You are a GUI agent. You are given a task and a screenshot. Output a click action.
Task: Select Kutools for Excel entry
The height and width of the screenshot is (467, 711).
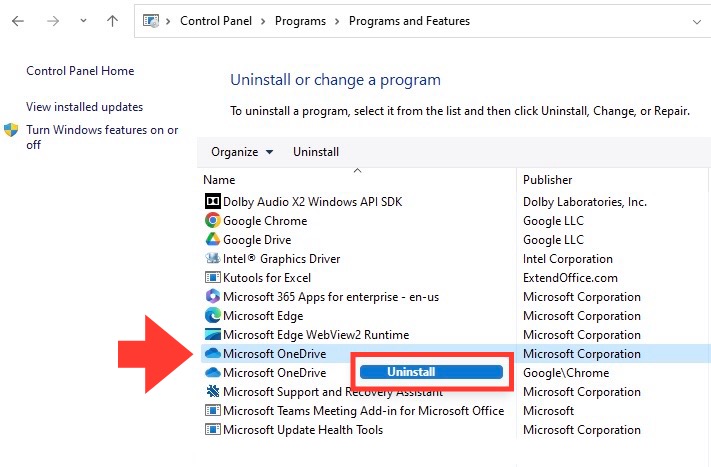click(267, 278)
